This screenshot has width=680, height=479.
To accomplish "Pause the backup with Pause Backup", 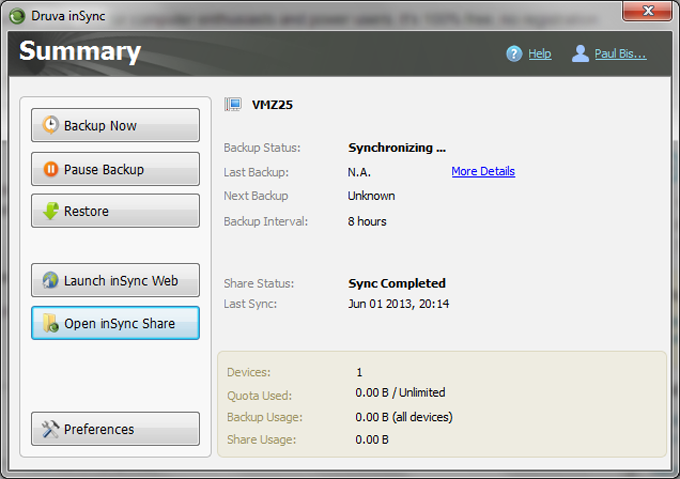I will click(x=115, y=169).
